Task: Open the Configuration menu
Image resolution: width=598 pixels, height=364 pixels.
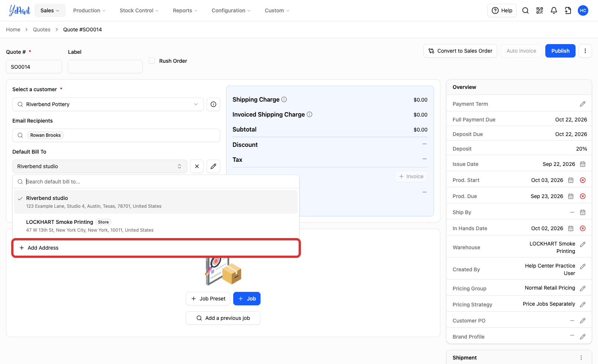Action: point(231,10)
